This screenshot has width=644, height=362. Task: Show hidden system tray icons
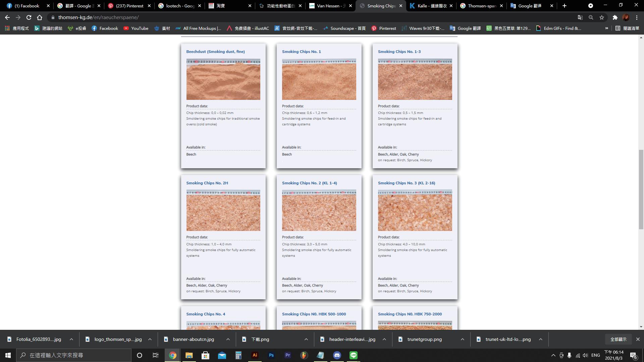[553, 355]
